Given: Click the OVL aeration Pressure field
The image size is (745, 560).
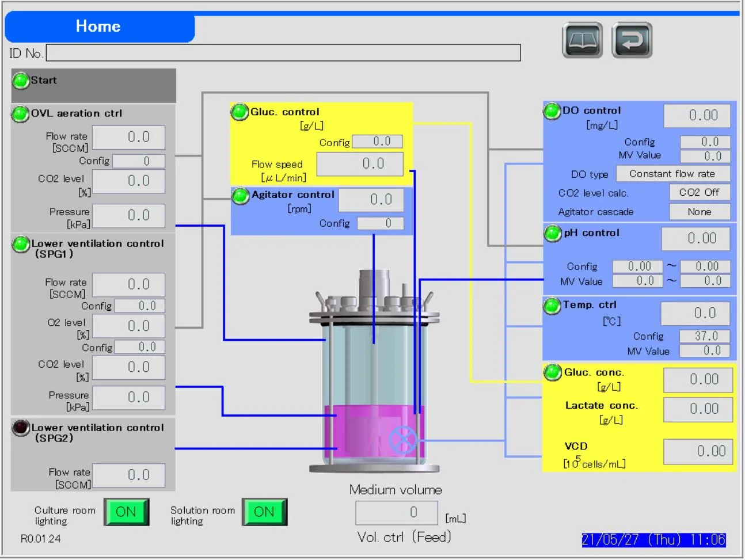Looking at the screenshot, I should (x=129, y=216).
